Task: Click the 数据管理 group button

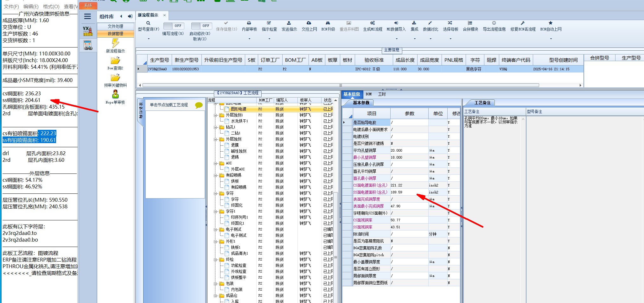Action: pyautogui.click(x=115, y=34)
